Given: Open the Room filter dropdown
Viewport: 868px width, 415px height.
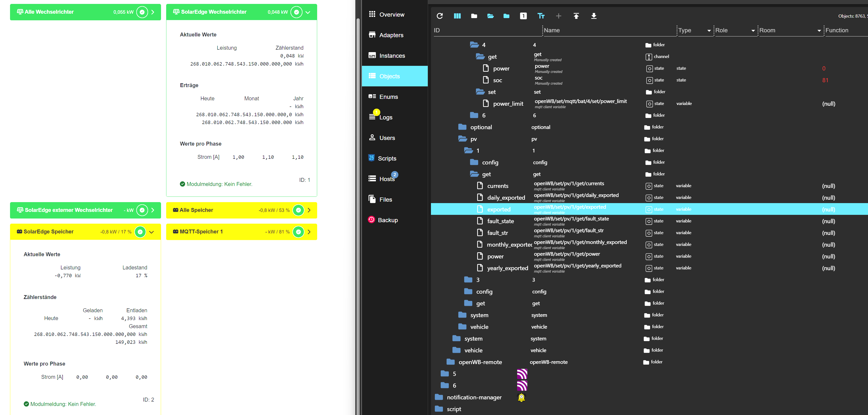Looking at the screenshot, I should 819,31.
